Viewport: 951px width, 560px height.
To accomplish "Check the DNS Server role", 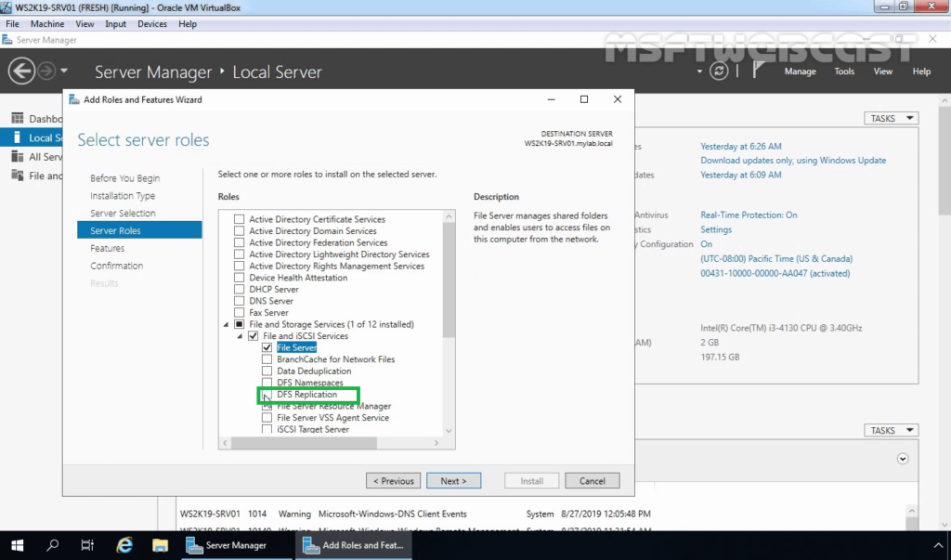I will [239, 300].
